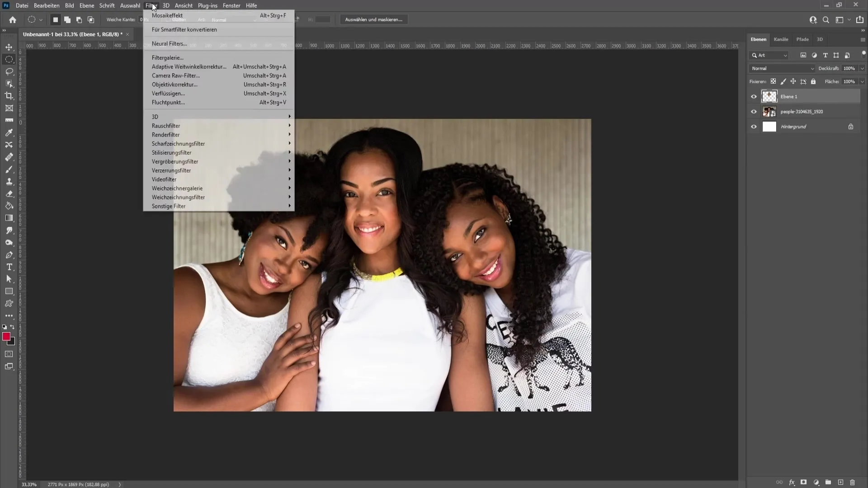Click the people-3104635_1920 layer thumbnail

pos(769,112)
